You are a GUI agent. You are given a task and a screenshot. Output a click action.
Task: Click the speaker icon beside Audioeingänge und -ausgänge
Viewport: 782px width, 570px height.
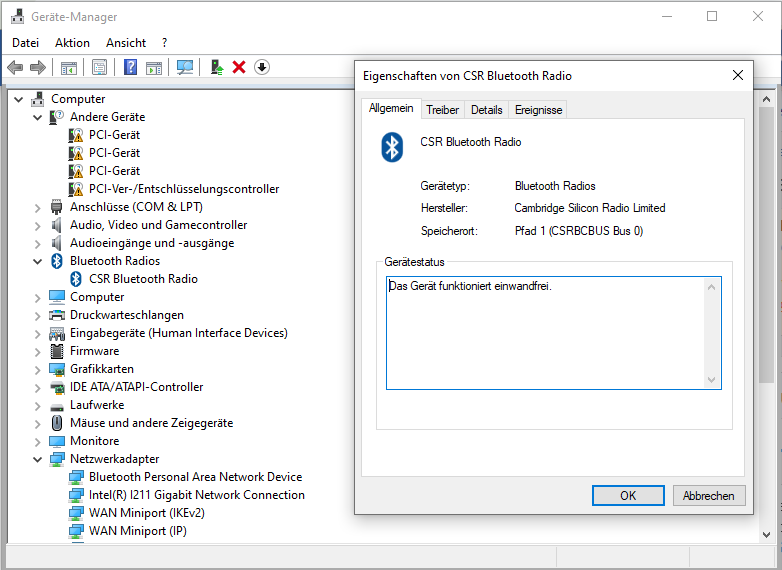click(57, 243)
